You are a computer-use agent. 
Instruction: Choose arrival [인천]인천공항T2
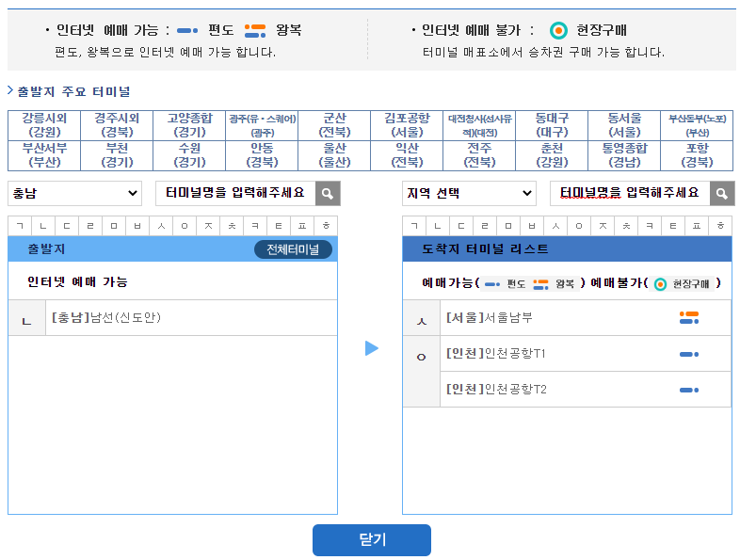point(586,390)
